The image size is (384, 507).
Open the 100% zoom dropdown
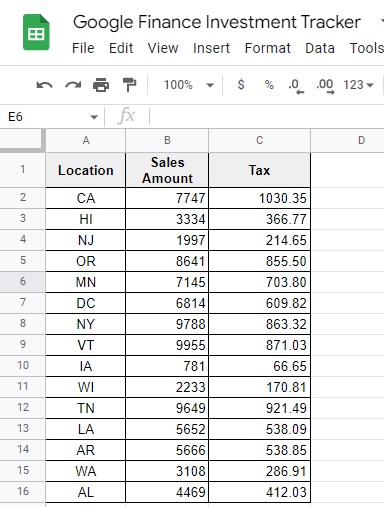click(x=189, y=85)
